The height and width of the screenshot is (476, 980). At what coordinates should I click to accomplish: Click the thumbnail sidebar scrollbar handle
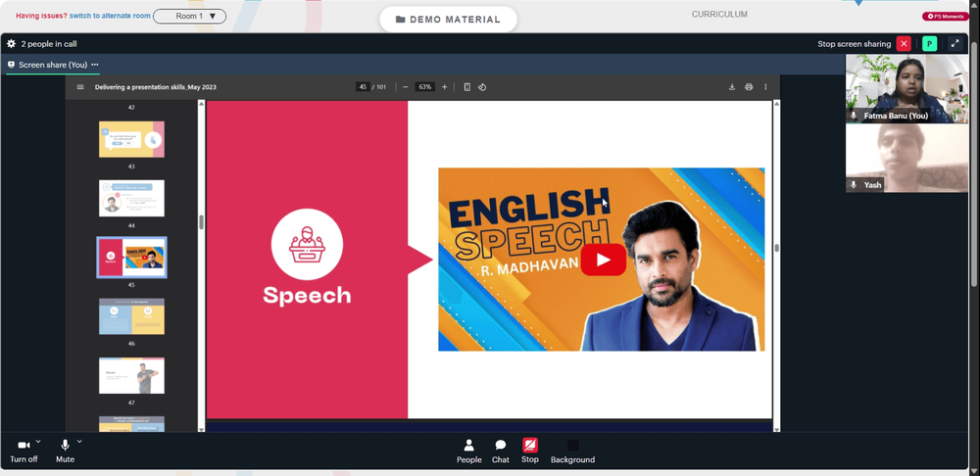coord(201,222)
